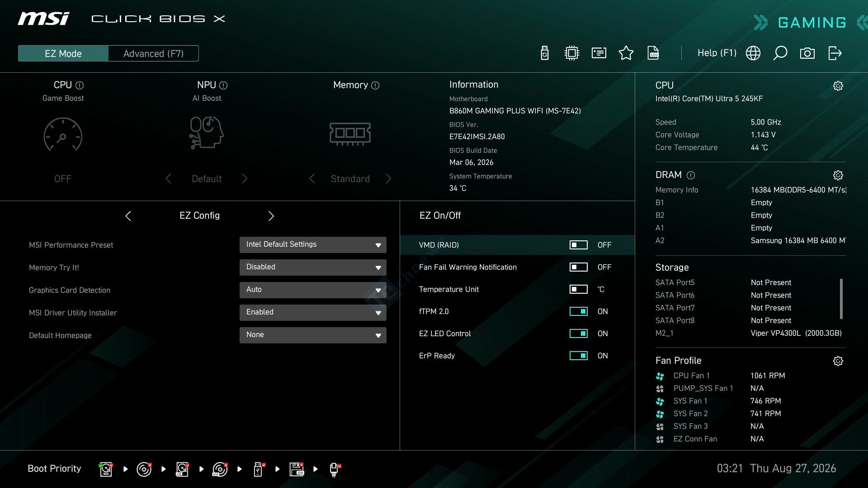Toggle ErP Ready switch
This screenshot has height=488, width=868.
pos(579,356)
